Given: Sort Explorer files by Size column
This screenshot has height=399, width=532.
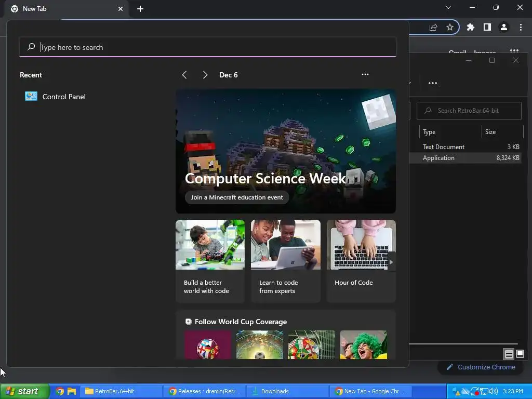Looking at the screenshot, I should [x=490, y=132].
